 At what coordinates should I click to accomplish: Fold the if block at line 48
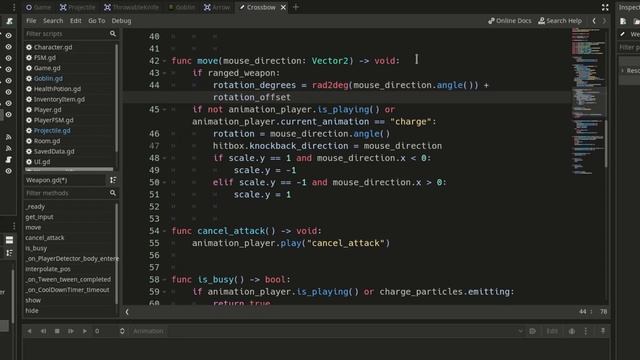pyautogui.click(x=164, y=158)
